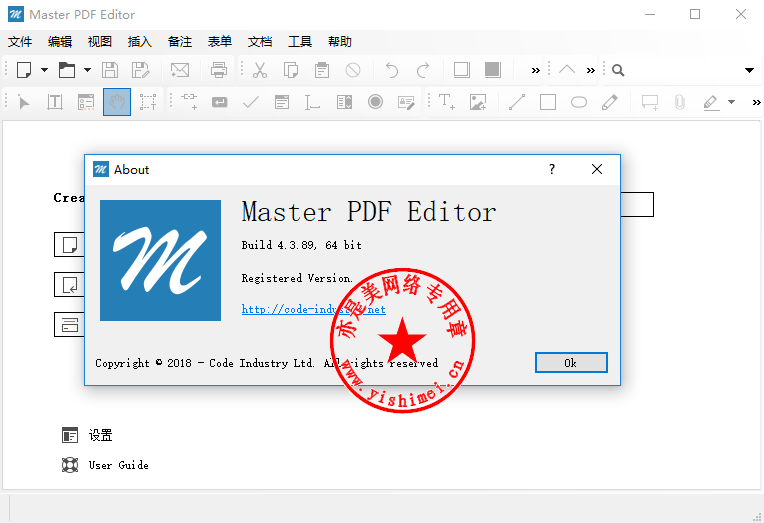Select the Ellipse drawing tool
Image resolution: width=764 pixels, height=523 pixels.
tap(579, 102)
